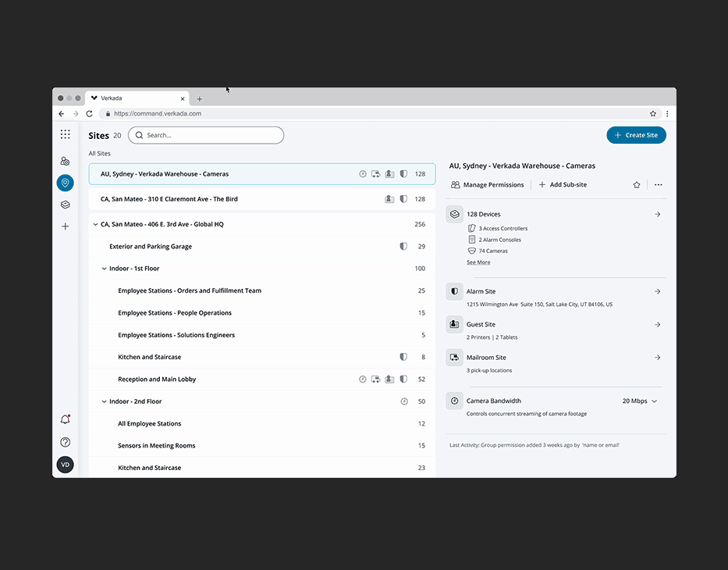Open browser three-dot menu

667,113
